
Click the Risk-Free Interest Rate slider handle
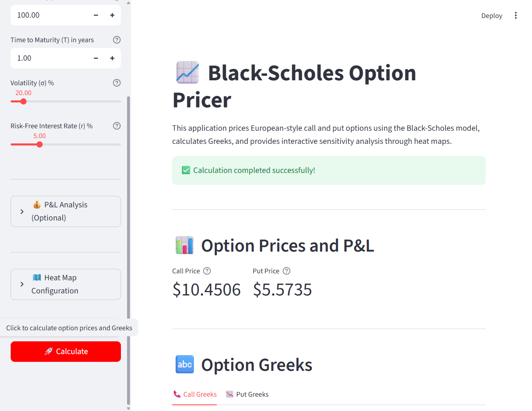(x=39, y=144)
